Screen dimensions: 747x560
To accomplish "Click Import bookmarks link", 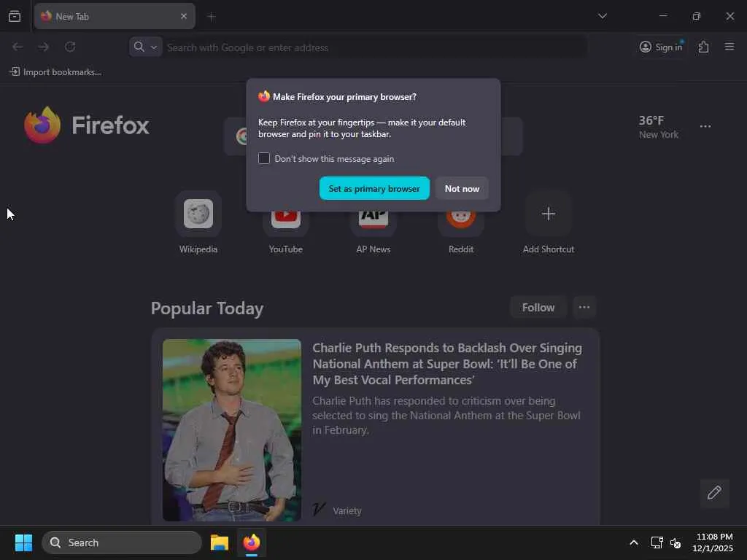I will 55,72.
